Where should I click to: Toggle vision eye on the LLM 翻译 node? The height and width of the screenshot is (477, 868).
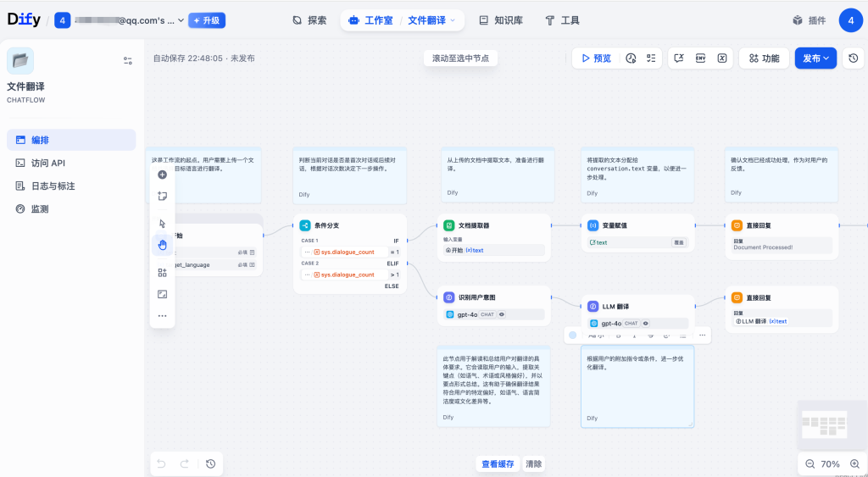[645, 323]
